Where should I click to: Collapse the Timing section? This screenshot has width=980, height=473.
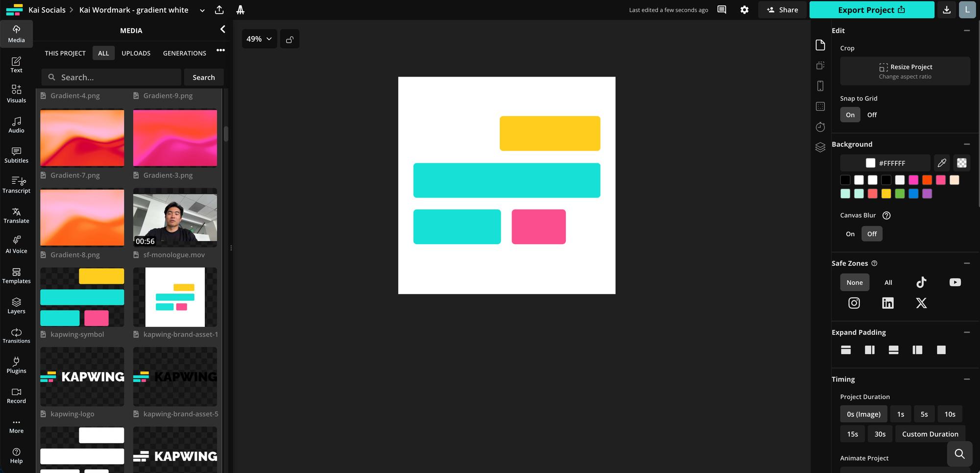pos(967,379)
